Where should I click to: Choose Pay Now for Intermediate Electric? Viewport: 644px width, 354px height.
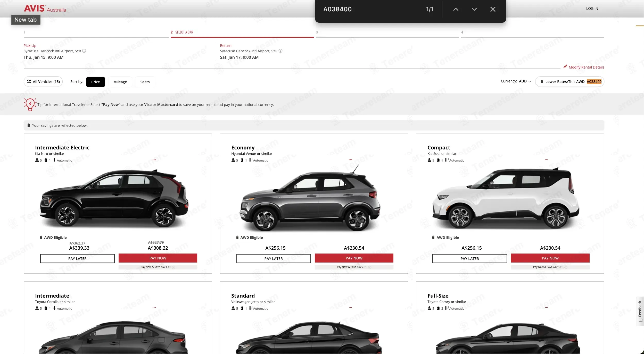158,258
